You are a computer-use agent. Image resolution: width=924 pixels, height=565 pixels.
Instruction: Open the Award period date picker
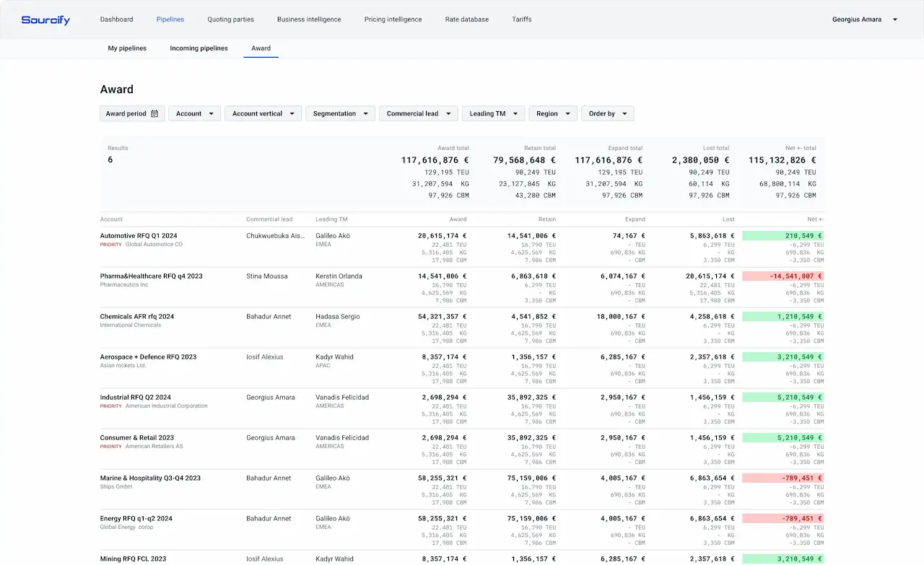click(x=132, y=113)
